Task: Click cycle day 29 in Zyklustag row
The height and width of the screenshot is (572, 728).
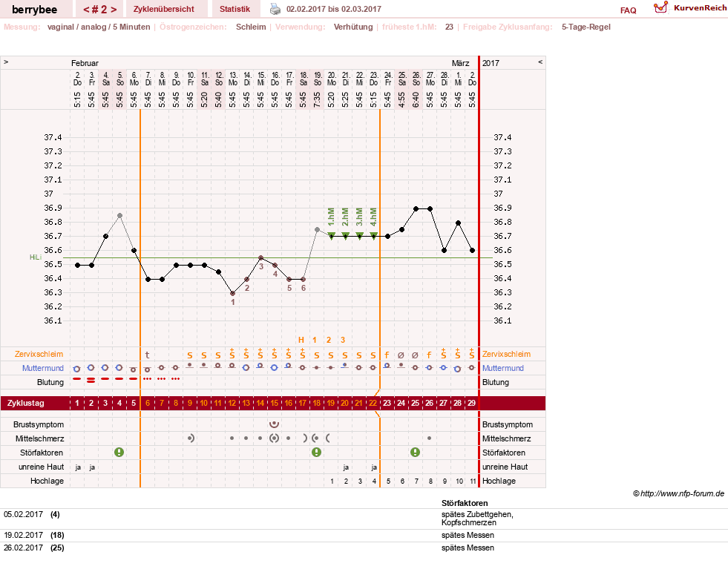Action: (x=472, y=403)
